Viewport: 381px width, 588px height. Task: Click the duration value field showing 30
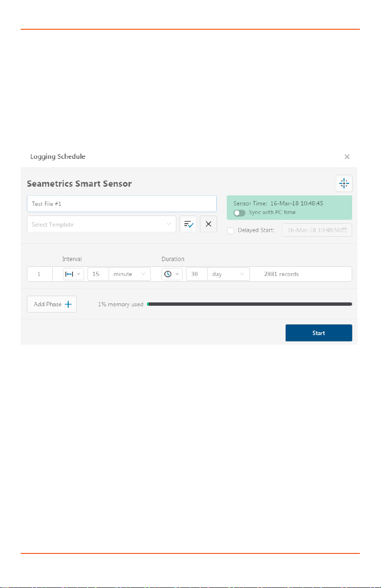pos(197,274)
